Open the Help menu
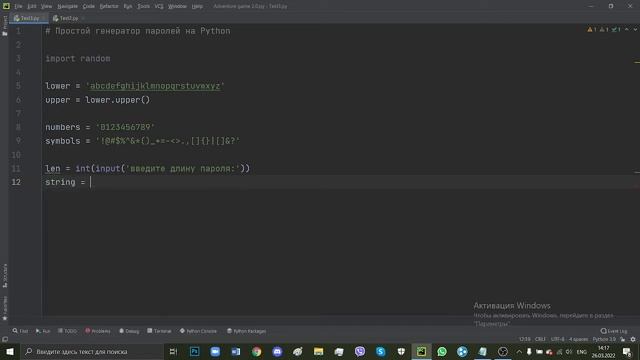This screenshot has width=640, height=360. coord(197,6)
